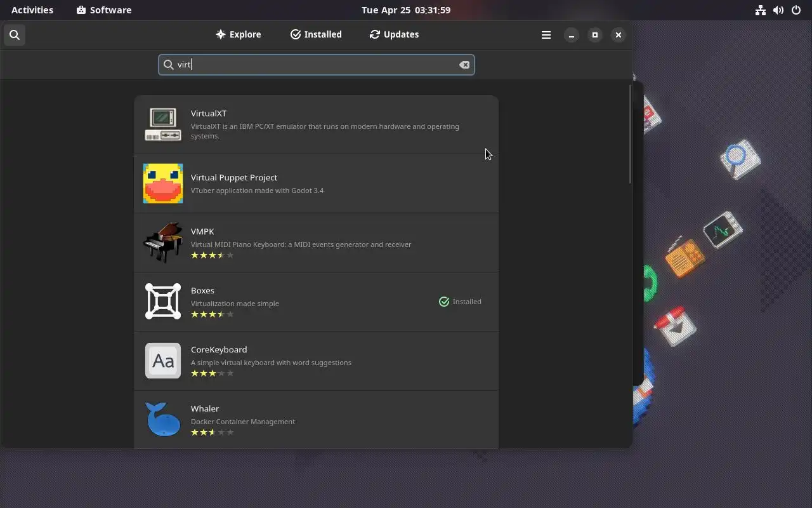812x508 pixels.
Task: Click the network status icon
Action: 761,10
